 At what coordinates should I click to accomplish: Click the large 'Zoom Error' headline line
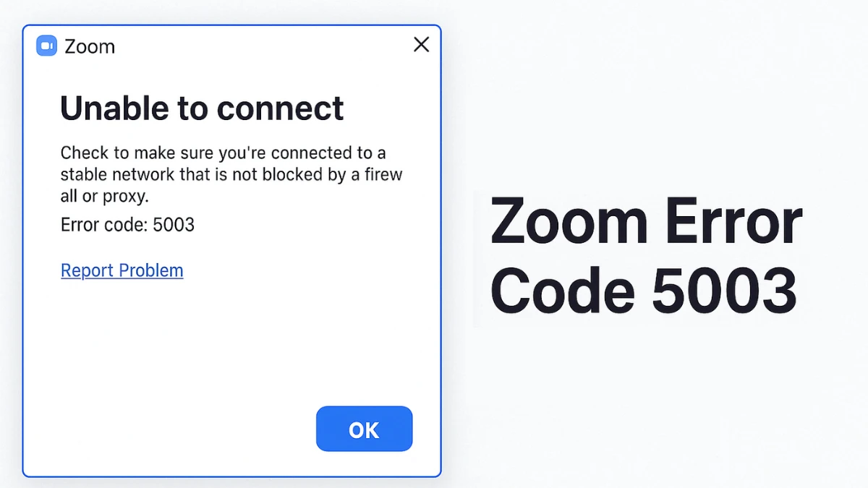646,221
